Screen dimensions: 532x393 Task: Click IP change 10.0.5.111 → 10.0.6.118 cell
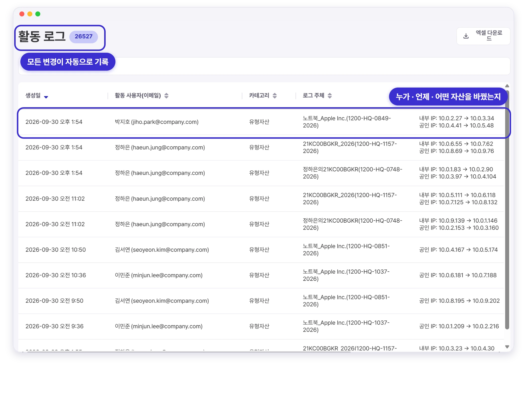click(x=457, y=195)
